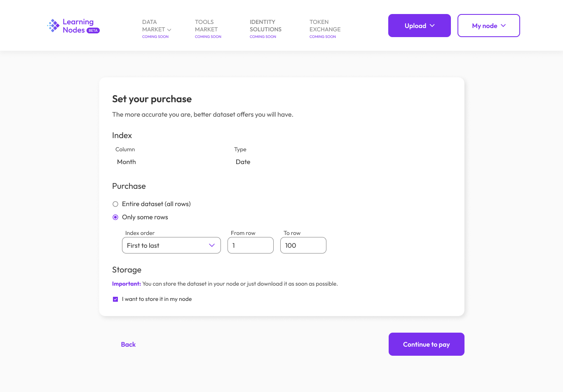Click the arrow icon on Upload button
Screen dimensions: 563x392
[432, 26]
